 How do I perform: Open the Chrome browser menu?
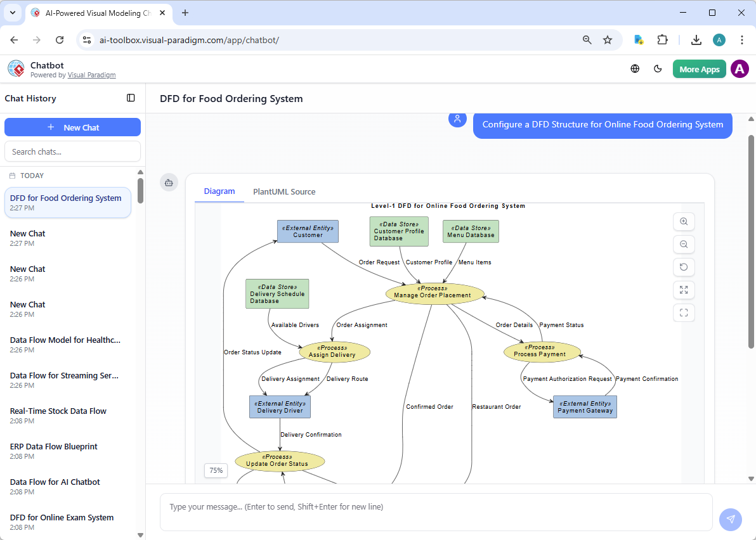[742, 39]
